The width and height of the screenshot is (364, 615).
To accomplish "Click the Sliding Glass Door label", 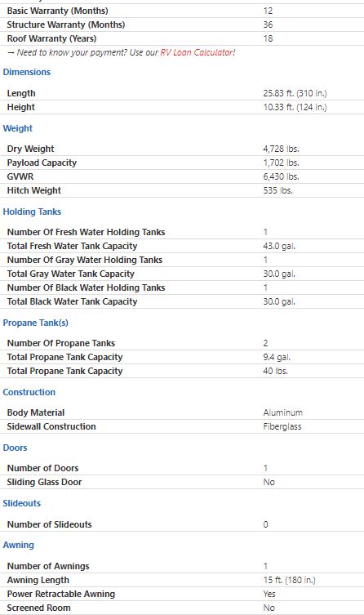I will click(44, 482).
